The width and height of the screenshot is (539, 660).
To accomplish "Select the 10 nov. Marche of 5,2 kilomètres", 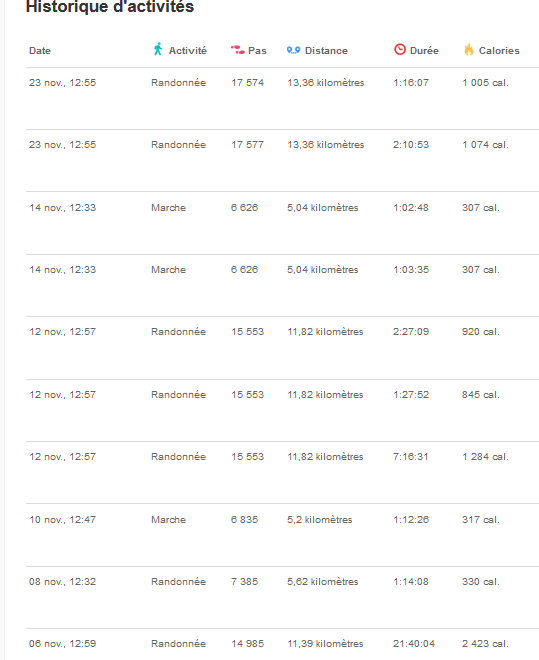I will tap(282, 535).
